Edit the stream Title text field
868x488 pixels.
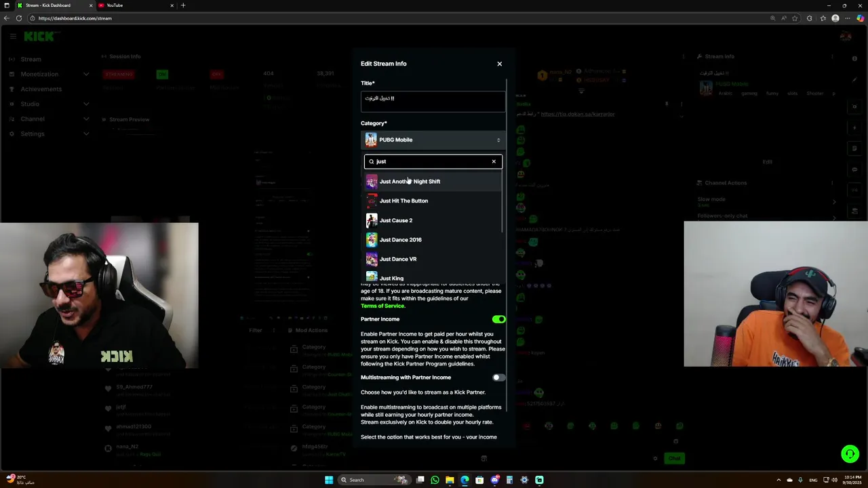(433, 101)
